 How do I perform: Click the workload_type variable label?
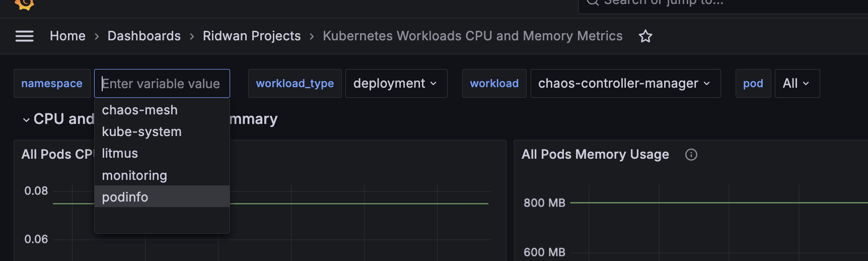point(295,84)
